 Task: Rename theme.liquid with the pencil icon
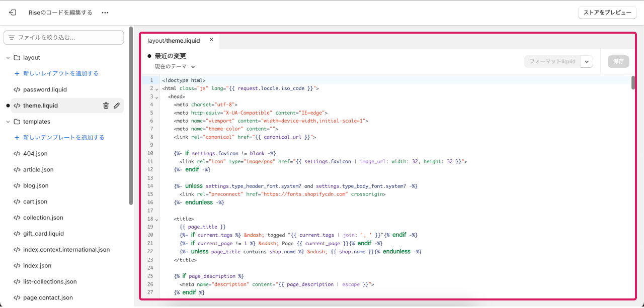(117, 106)
